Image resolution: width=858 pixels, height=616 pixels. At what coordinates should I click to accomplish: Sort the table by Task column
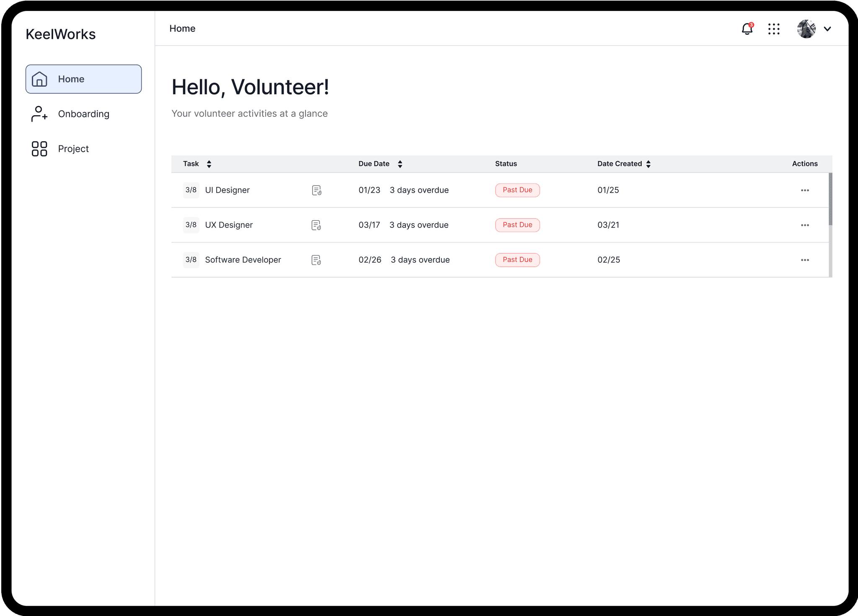click(x=209, y=164)
